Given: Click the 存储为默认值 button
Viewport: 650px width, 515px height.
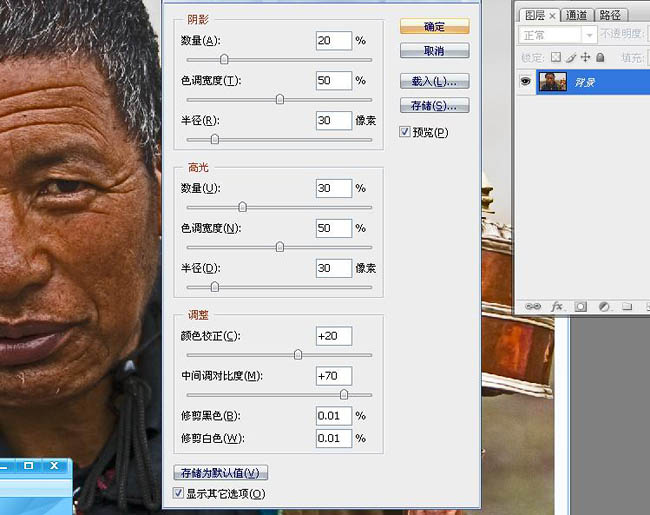Looking at the screenshot, I should pyautogui.click(x=221, y=473).
